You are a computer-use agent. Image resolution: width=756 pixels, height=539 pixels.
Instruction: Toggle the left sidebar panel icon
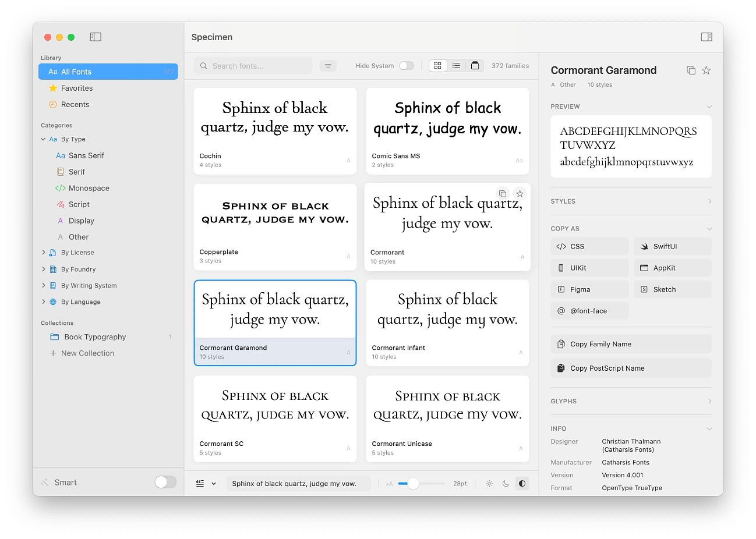[96, 37]
